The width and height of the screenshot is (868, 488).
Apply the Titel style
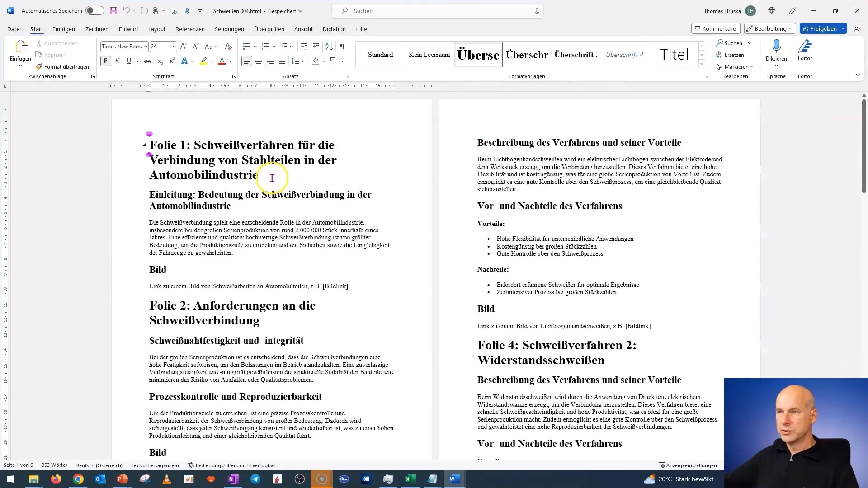(x=674, y=55)
